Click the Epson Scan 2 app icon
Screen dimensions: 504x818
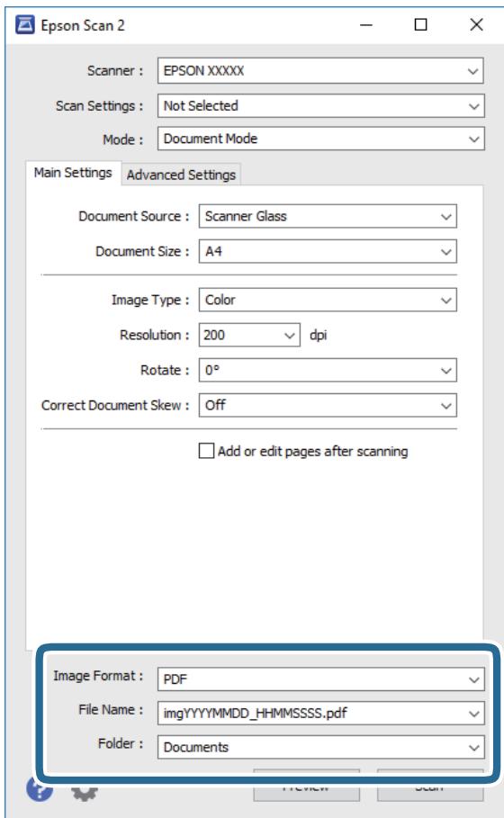(25, 24)
